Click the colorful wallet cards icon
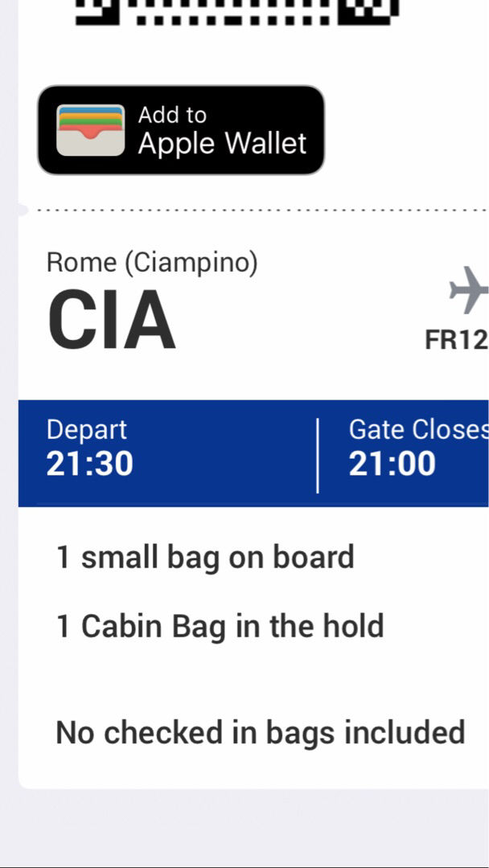This screenshot has width=489, height=868. pos(90,130)
